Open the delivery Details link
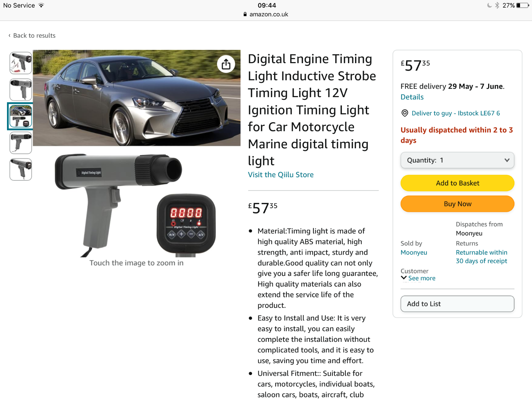The height and width of the screenshot is (399, 532). point(412,97)
